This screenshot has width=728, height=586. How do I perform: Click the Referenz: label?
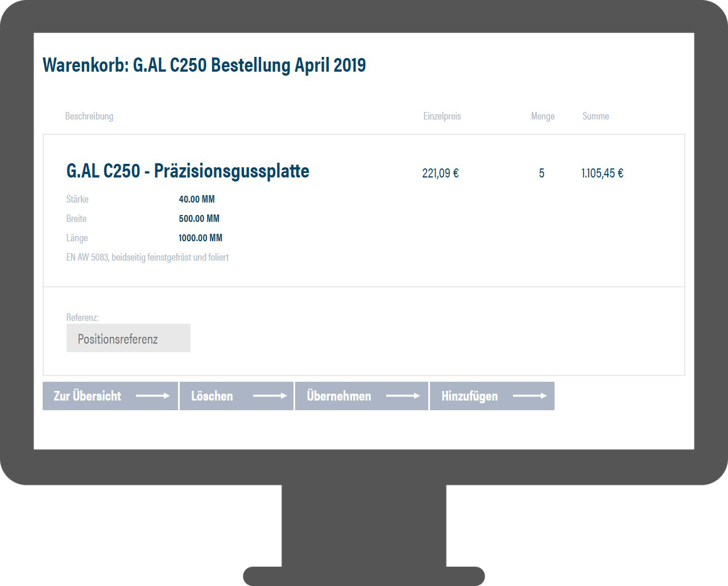[82, 317]
